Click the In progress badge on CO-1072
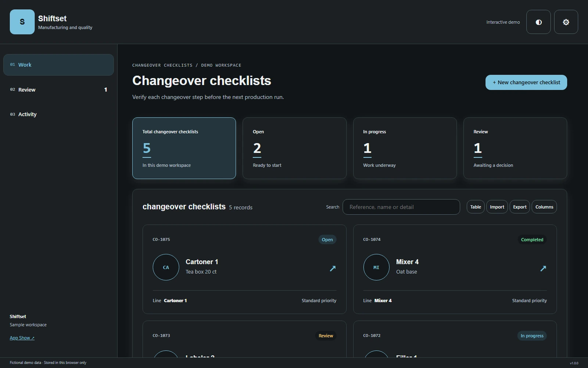 tap(532, 336)
